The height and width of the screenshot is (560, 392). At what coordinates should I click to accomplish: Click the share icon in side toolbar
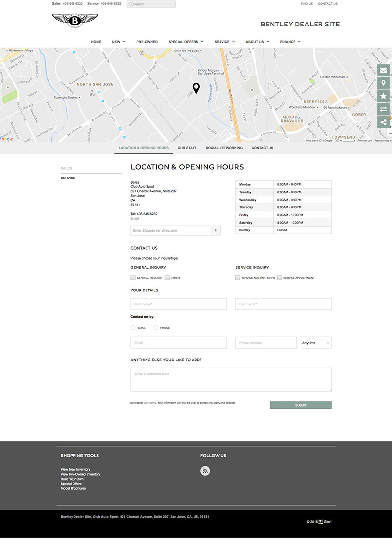384,123
